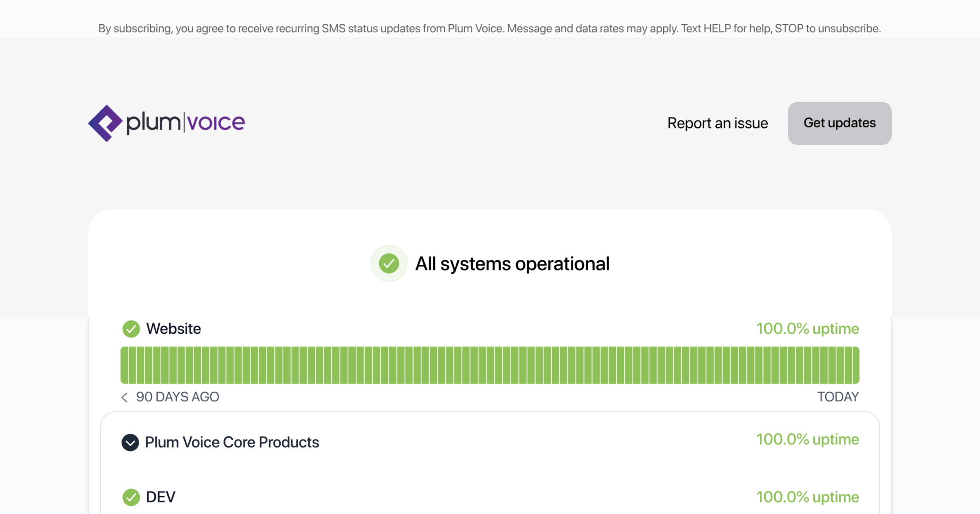Click the 90 DAYS AGO label
980x514 pixels.
178,397
